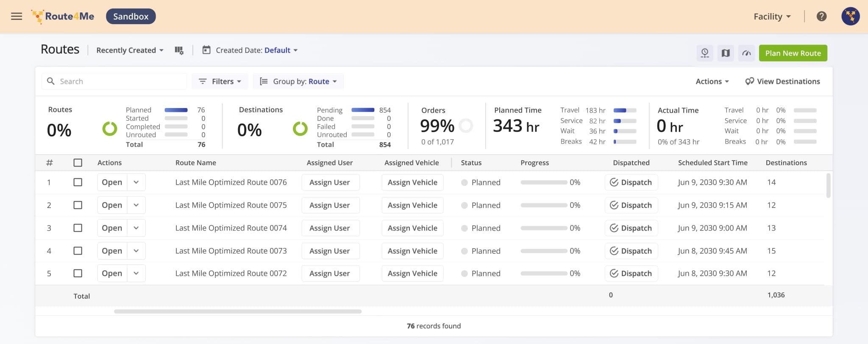Open the Group by Route dropdown
This screenshot has height=344, width=868.
(299, 81)
